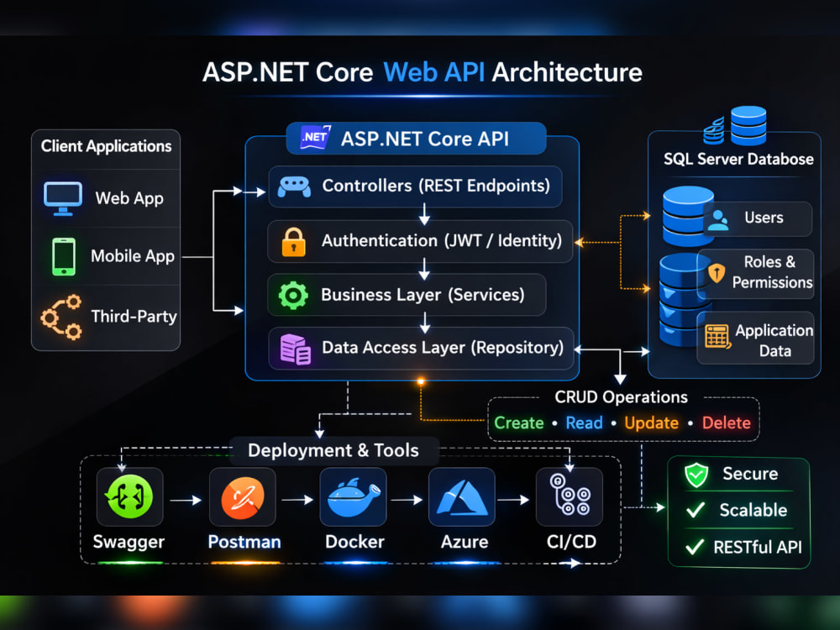Image resolution: width=840 pixels, height=630 pixels.
Task: Click the green 'Create' text
Action: tap(518, 423)
